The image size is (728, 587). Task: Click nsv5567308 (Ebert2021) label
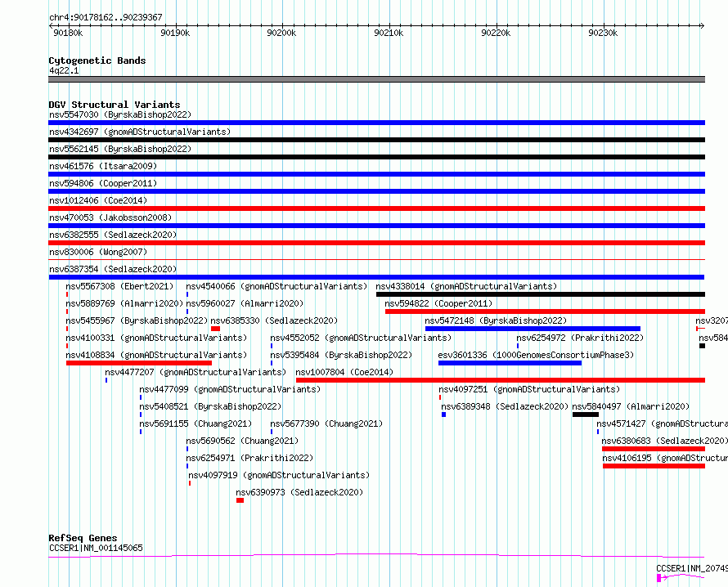[119, 286]
